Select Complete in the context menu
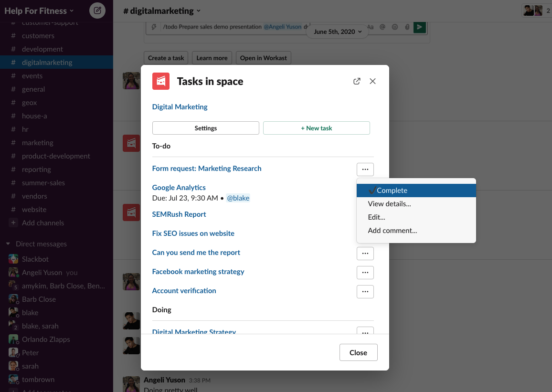Image resolution: width=552 pixels, height=392 pixels. [x=416, y=191]
